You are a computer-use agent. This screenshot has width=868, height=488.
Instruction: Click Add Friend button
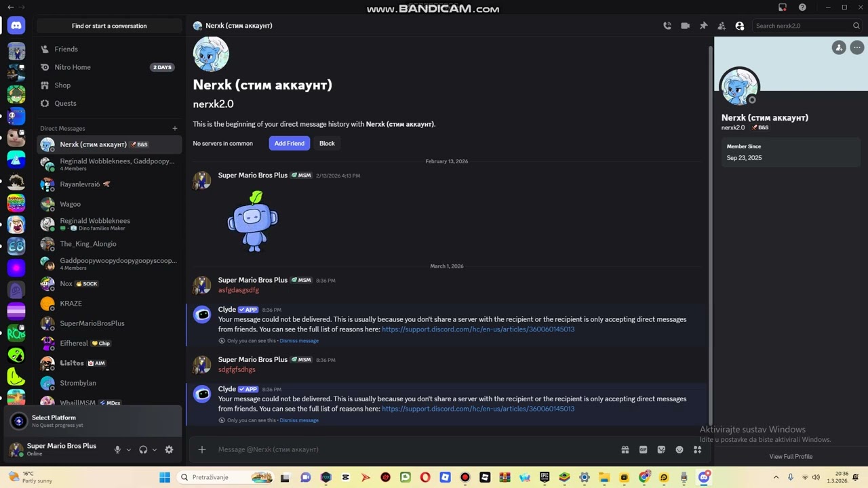[289, 143]
